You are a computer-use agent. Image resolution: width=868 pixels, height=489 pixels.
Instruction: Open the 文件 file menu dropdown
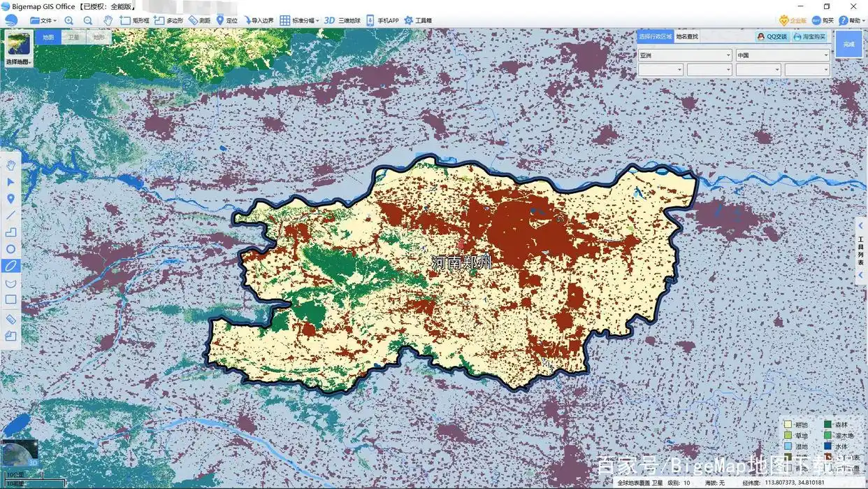point(42,20)
